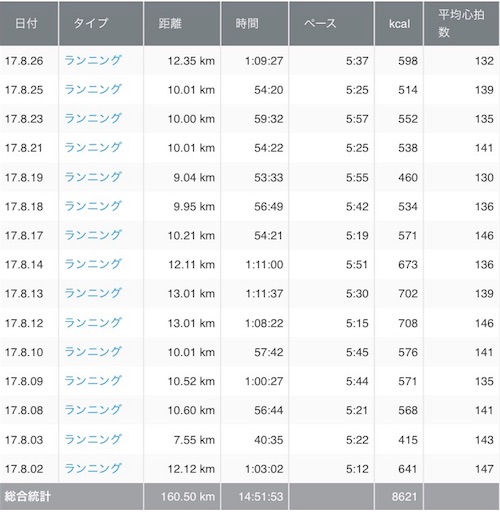The width and height of the screenshot is (500, 512).
Task: Click kcal value 460
Action: click(408, 177)
